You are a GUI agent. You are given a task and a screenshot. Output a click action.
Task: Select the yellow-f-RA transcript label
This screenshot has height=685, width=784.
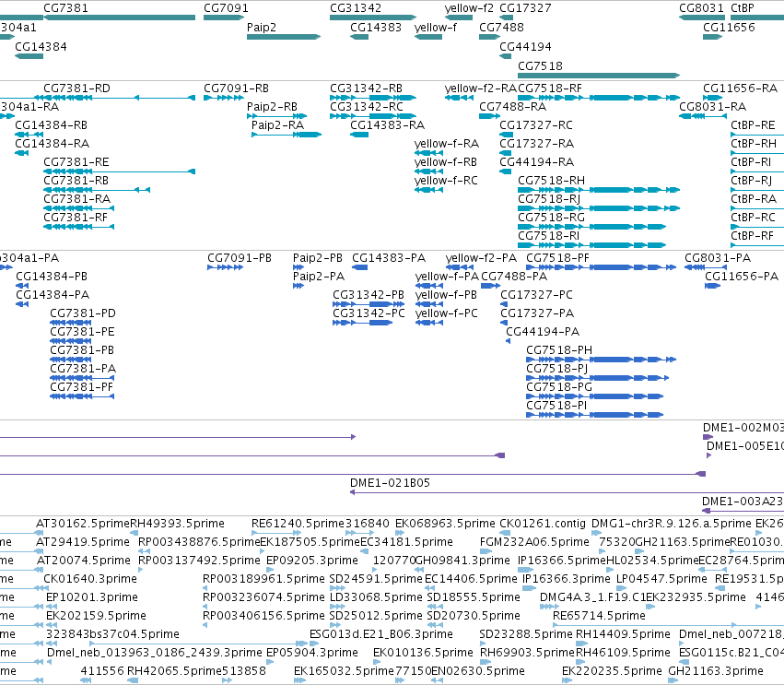[447, 144]
